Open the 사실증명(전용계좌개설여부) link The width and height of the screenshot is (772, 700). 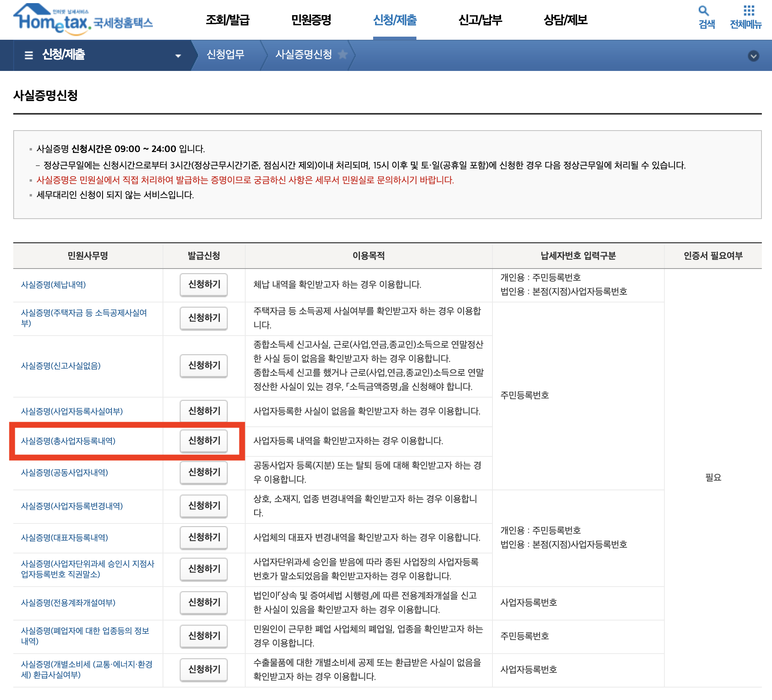coord(68,603)
